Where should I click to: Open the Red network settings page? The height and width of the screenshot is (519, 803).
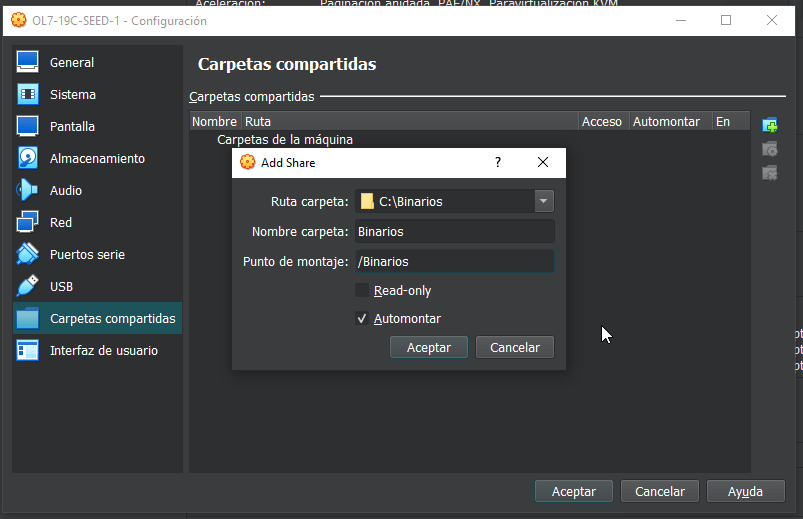(x=61, y=222)
